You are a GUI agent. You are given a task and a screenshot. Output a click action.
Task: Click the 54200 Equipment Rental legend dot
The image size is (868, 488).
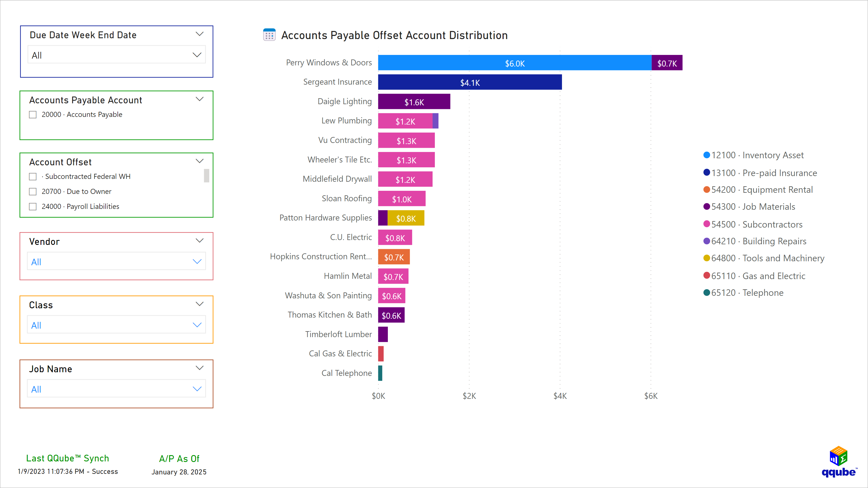coord(706,189)
